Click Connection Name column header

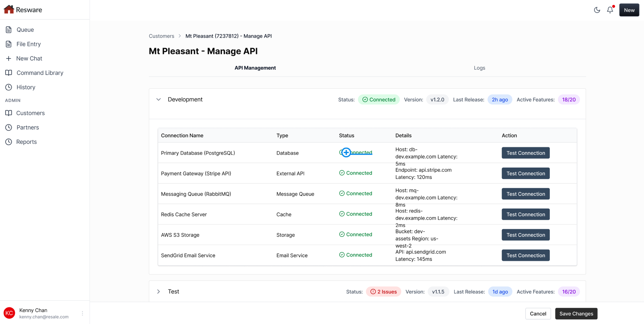[x=182, y=135]
